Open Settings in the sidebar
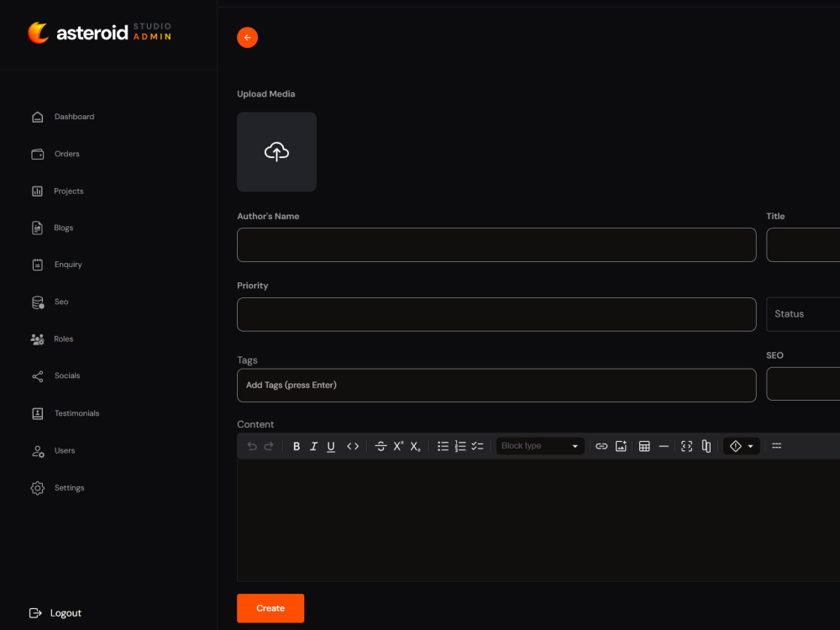Screen dimensions: 840x630 58,488
